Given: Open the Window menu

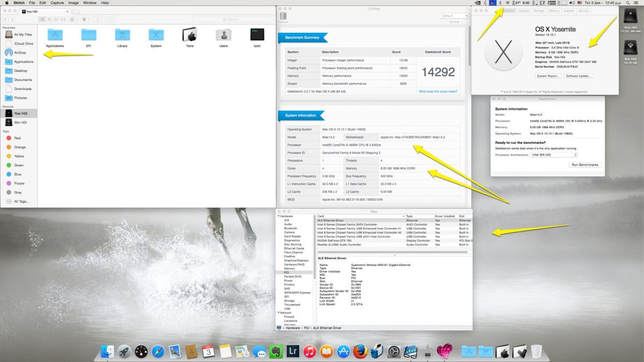Looking at the screenshot, I should (90, 3).
